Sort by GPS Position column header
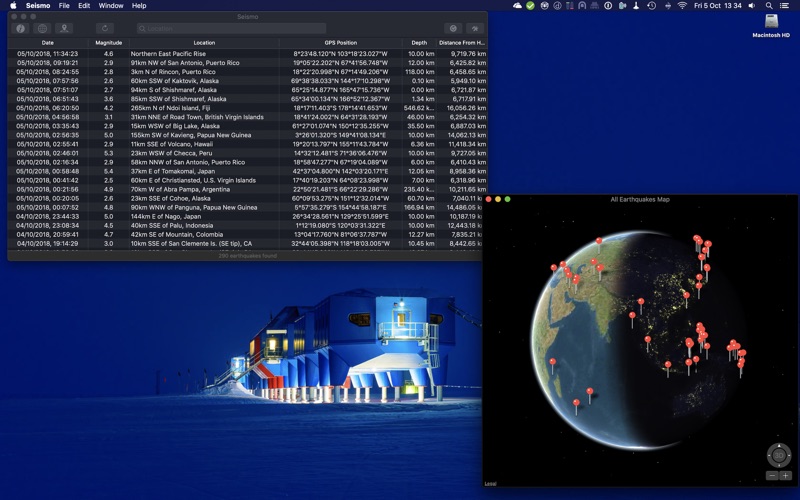 340,43
